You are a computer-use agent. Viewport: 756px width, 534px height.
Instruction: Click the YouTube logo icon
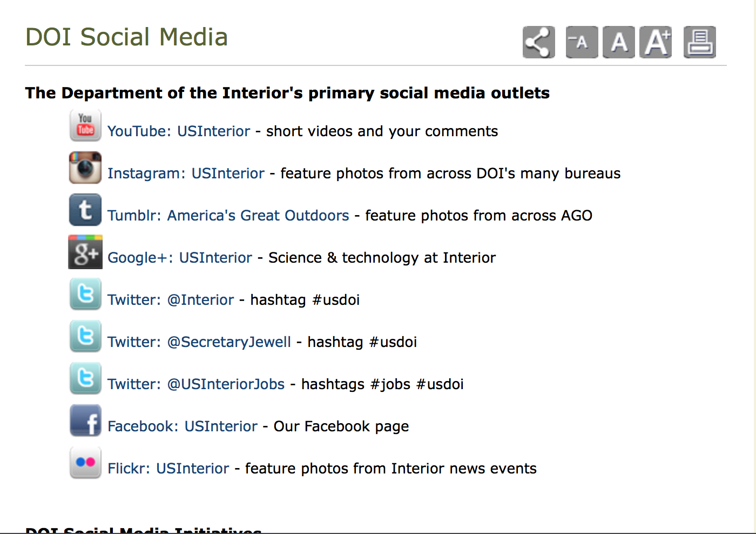[x=85, y=125]
